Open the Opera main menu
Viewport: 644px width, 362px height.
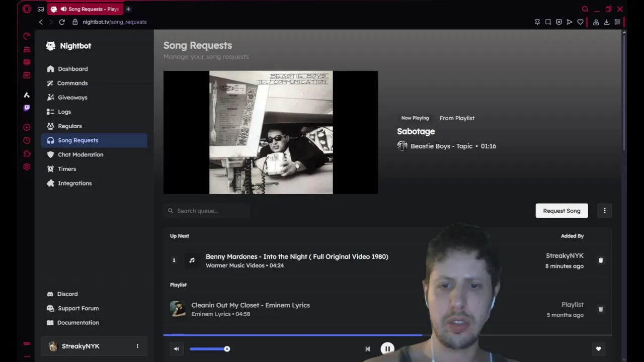27,9
